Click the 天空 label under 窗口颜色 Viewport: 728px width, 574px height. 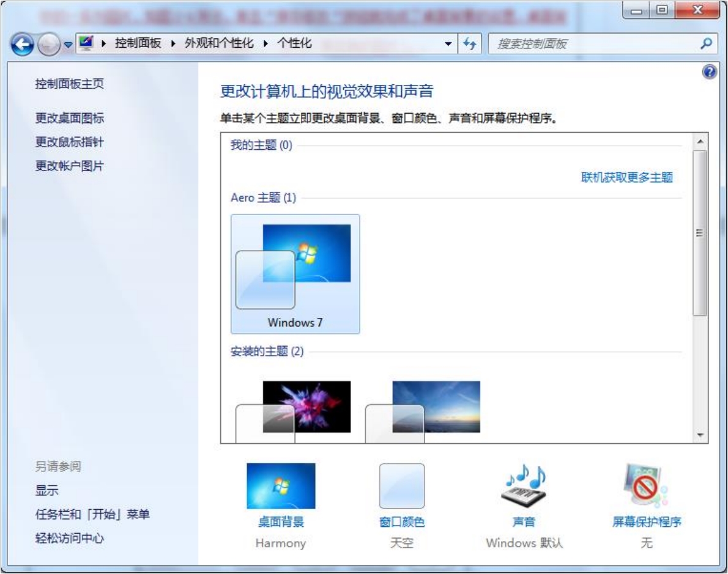pos(402,543)
